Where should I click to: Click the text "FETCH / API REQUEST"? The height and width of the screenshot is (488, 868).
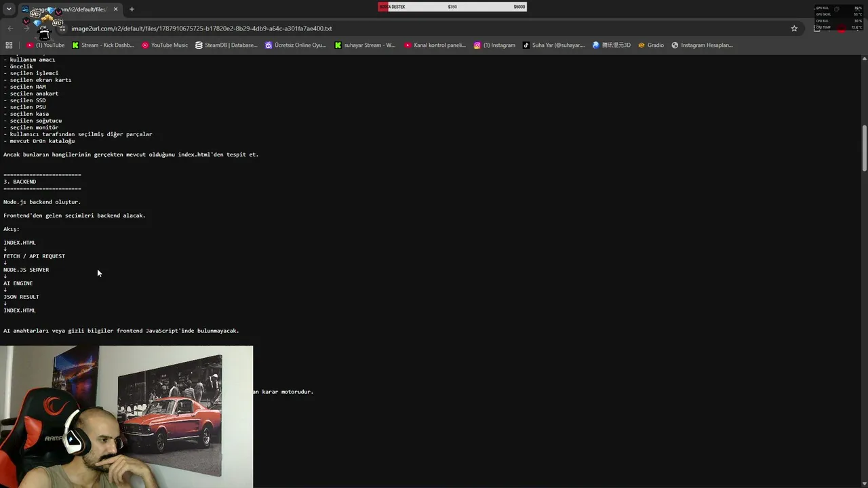tap(34, 256)
